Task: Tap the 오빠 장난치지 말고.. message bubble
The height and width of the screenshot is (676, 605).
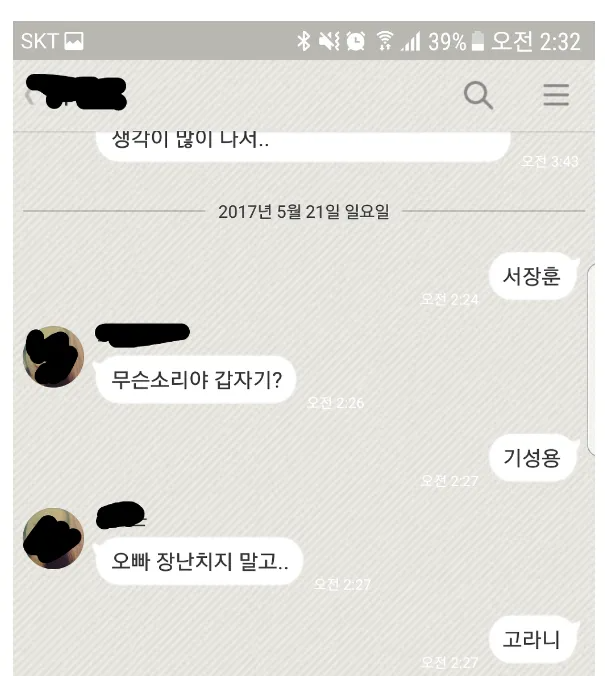Action: tap(199, 561)
